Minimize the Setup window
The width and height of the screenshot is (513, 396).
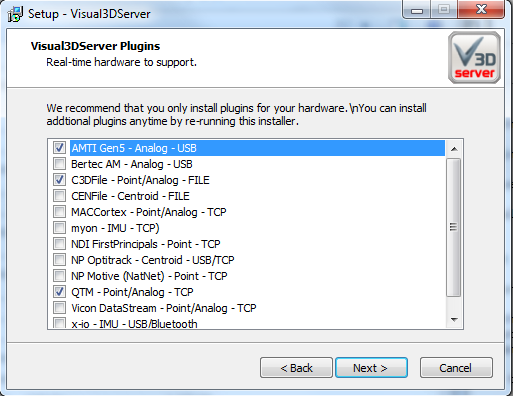pyautogui.click(x=417, y=10)
